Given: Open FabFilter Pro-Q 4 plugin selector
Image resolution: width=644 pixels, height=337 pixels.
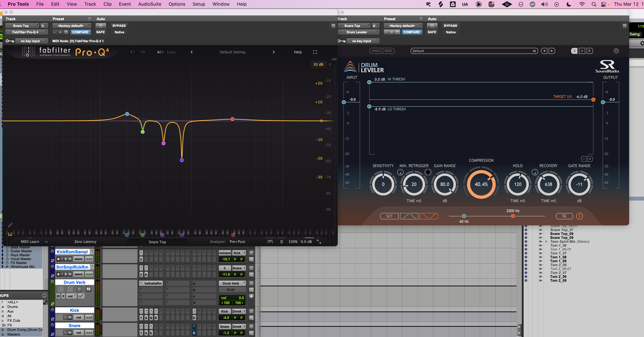Looking at the screenshot, I should 27,32.
